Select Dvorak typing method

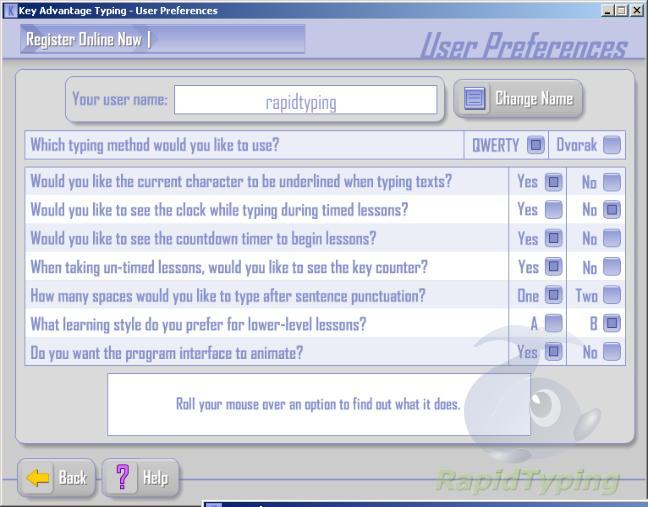coord(612,145)
